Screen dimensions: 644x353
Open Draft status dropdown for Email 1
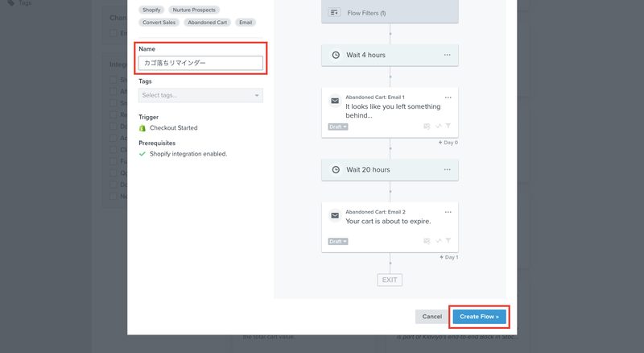338,127
